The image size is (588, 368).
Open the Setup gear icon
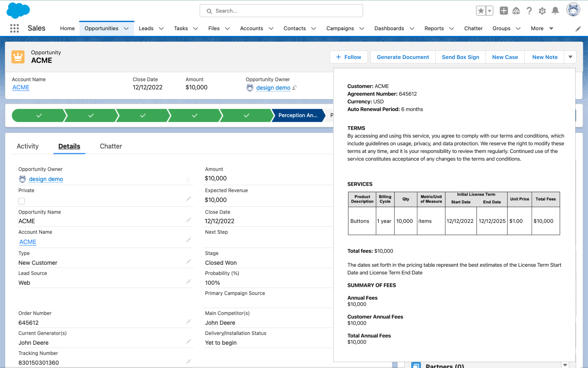[542, 11]
